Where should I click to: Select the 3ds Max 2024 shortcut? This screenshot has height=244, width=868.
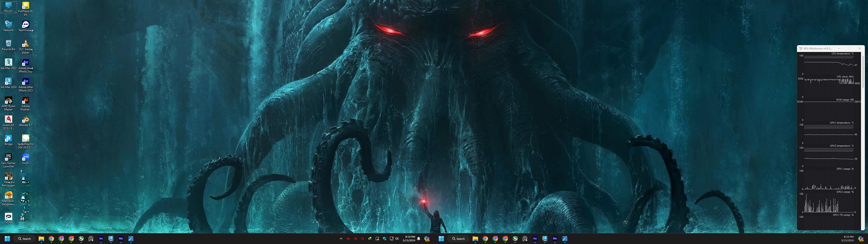[x=8, y=83]
